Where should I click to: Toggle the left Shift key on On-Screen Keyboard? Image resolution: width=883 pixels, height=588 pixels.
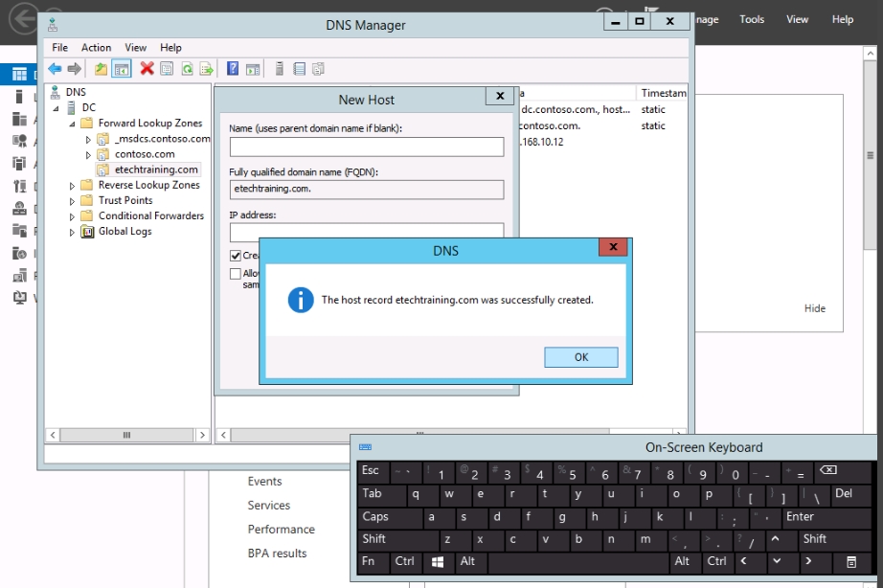click(397, 539)
